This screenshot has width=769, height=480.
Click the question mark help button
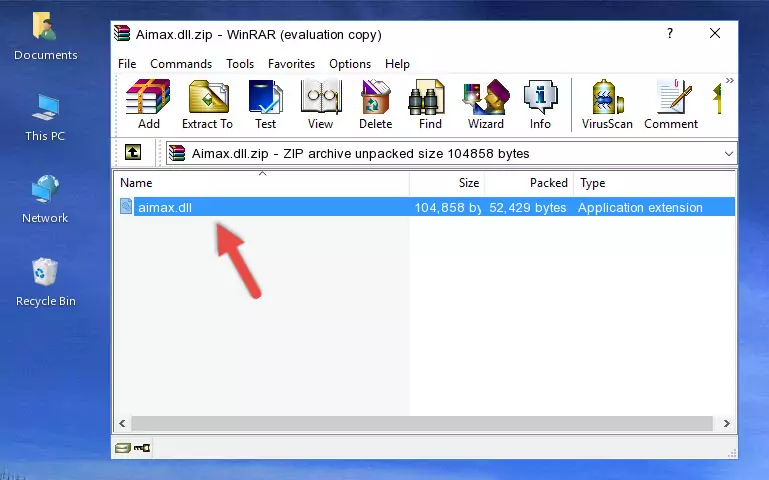coord(670,33)
